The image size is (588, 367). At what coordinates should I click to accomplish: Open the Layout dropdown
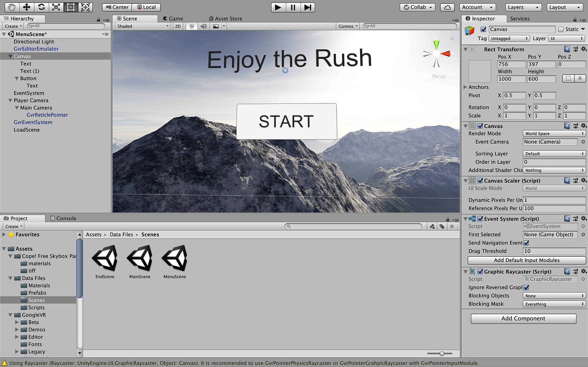pyautogui.click(x=565, y=7)
